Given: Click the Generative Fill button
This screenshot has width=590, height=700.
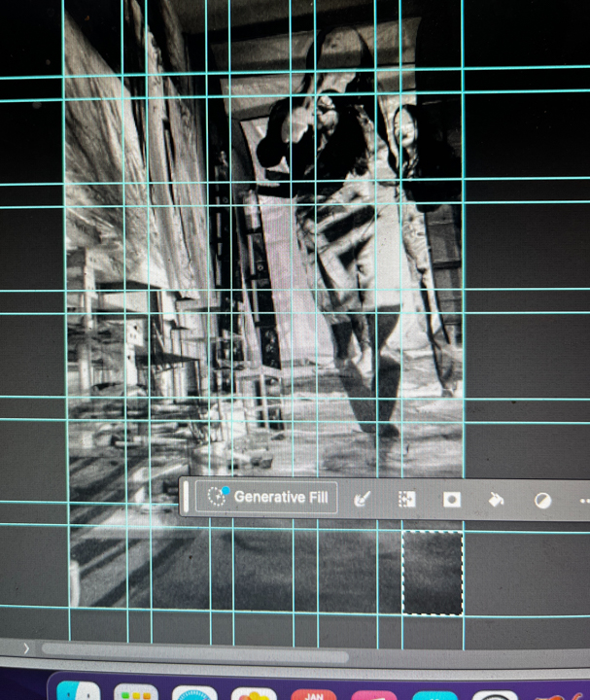Looking at the screenshot, I should click(x=266, y=497).
